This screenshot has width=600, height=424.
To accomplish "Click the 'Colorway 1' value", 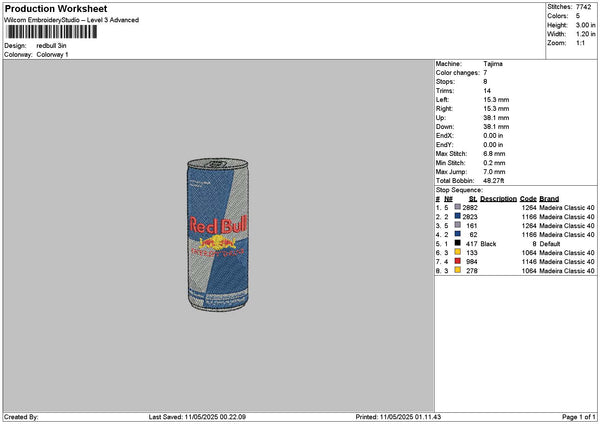I will click(x=52, y=55).
